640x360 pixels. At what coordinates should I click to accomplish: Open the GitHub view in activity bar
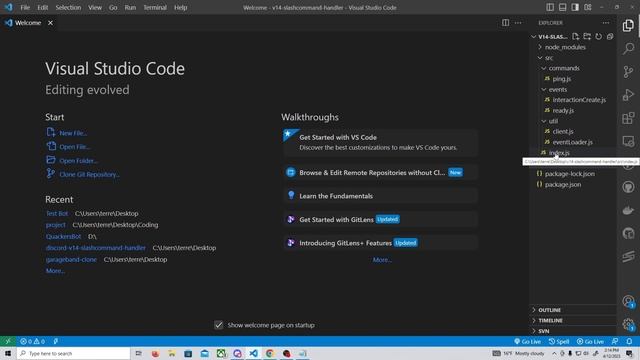(628, 187)
